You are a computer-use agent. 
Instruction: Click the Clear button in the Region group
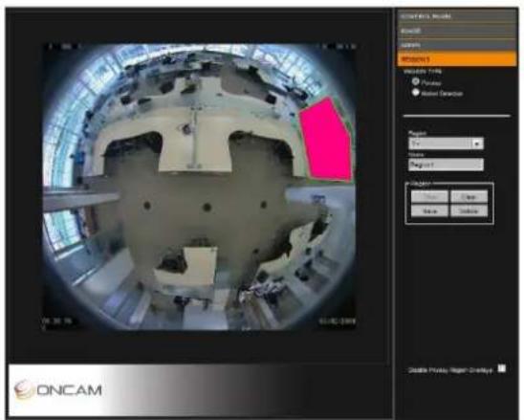click(469, 197)
